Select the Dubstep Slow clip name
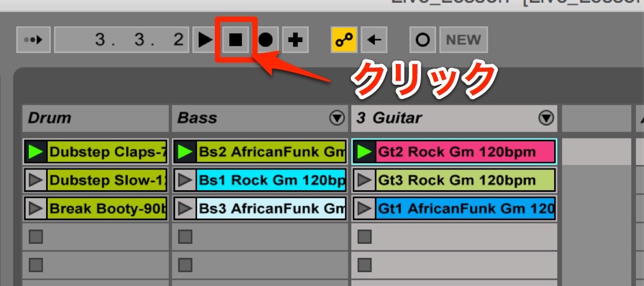The height and width of the screenshot is (286, 644). coord(108,180)
